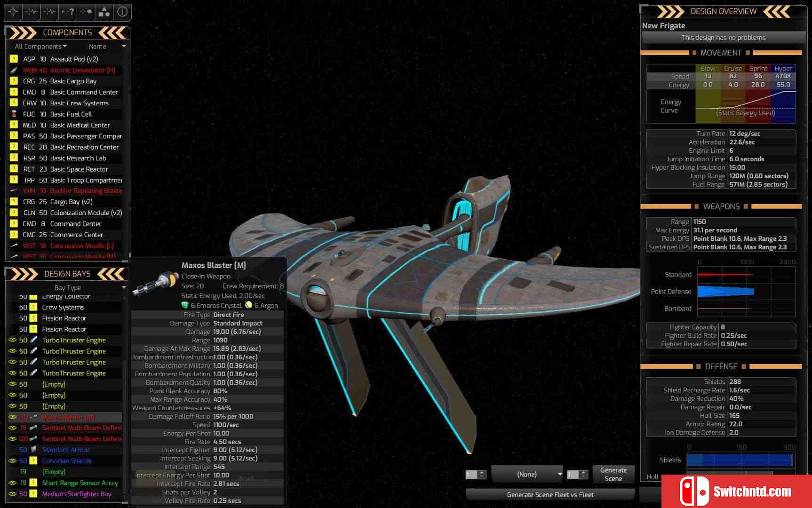Click the Bay Type column header
This screenshot has width=812, height=508.
[67, 287]
